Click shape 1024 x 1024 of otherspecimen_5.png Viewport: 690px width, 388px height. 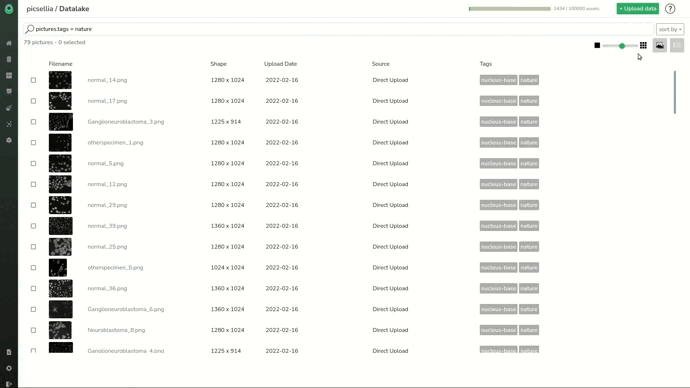tap(227, 267)
